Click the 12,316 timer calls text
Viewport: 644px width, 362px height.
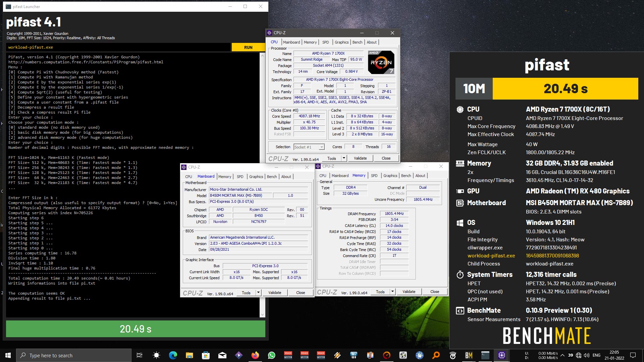(x=551, y=275)
